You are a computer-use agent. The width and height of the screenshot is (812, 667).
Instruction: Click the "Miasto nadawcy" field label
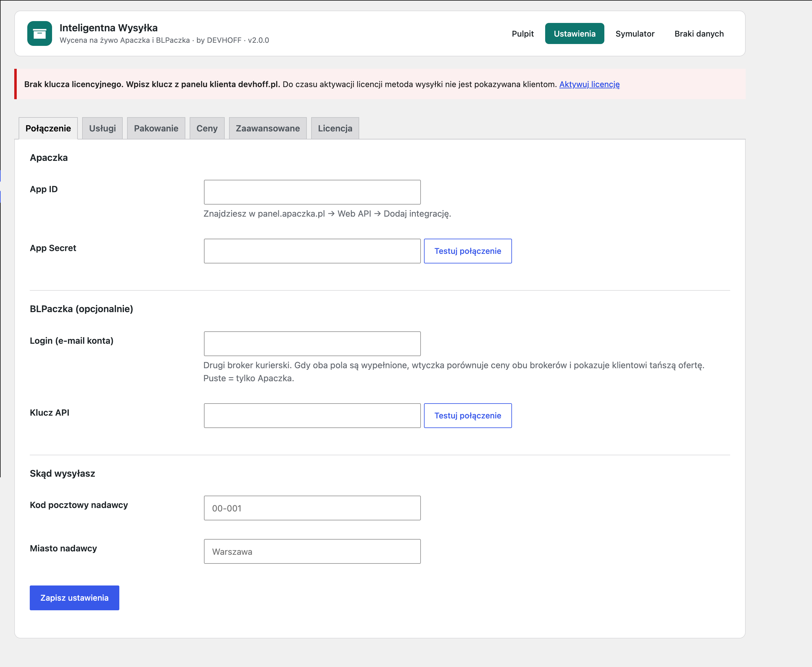[x=63, y=548]
